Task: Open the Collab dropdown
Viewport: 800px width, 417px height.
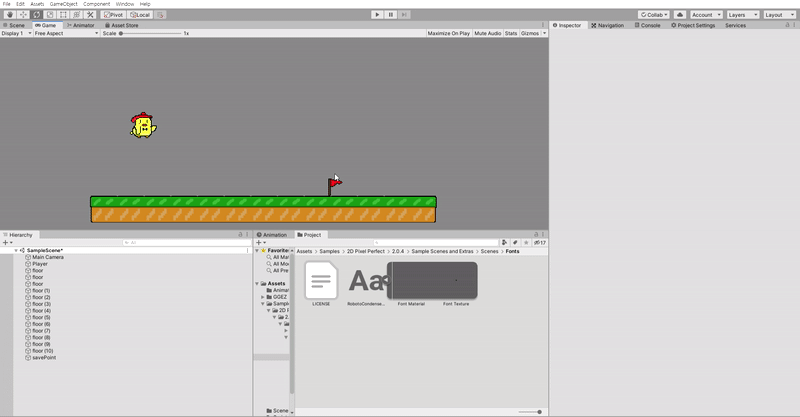Action: [x=654, y=15]
